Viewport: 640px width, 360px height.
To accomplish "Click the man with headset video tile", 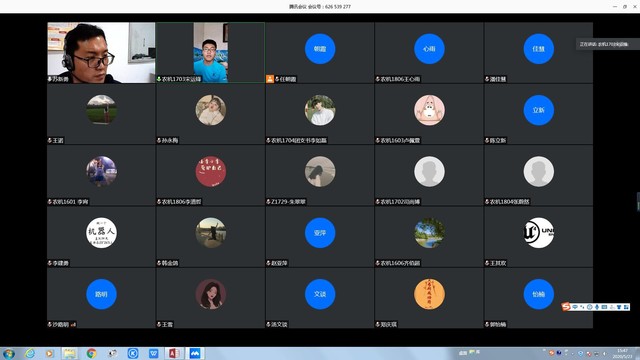I will tap(101, 53).
